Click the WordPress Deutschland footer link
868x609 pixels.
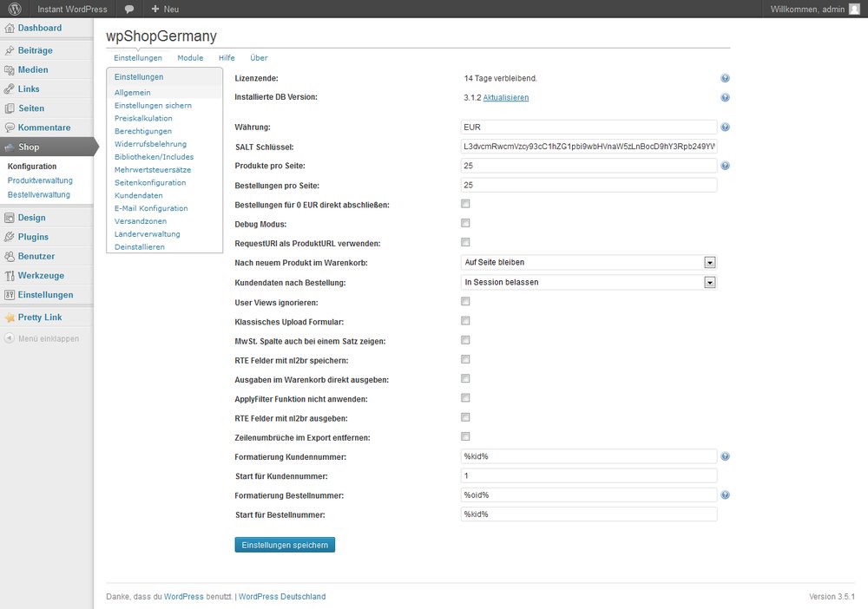282,596
